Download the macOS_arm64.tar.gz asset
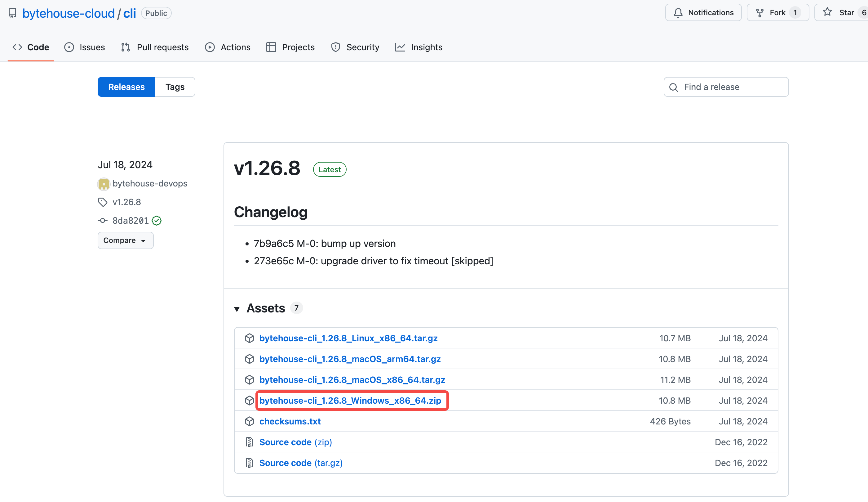The width and height of the screenshot is (868, 502). point(350,359)
